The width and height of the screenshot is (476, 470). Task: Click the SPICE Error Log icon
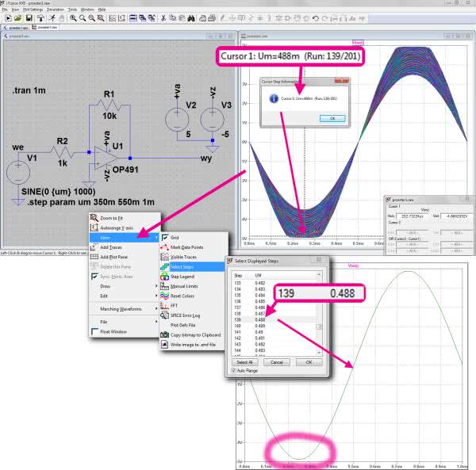coord(164,315)
